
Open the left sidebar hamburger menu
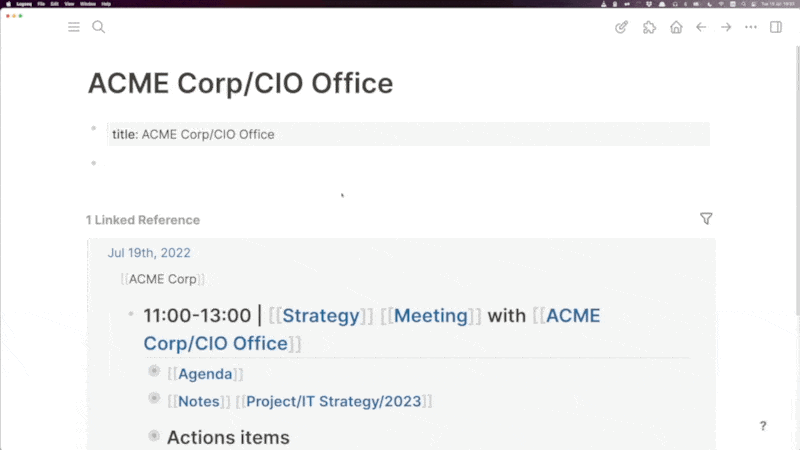pos(74,27)
